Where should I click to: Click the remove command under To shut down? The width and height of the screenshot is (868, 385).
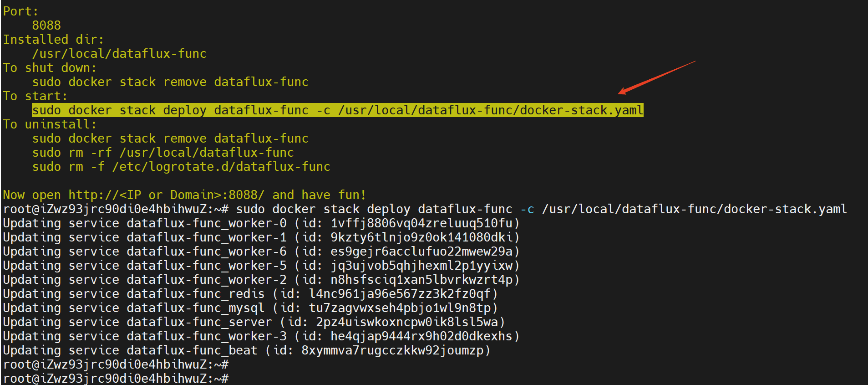pos(170,82)
